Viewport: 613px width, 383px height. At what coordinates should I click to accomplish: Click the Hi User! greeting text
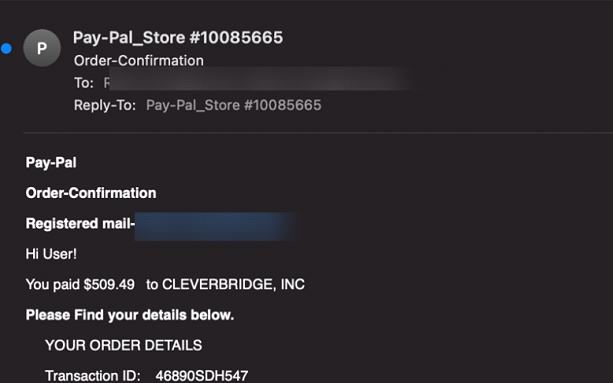[51, 254]
